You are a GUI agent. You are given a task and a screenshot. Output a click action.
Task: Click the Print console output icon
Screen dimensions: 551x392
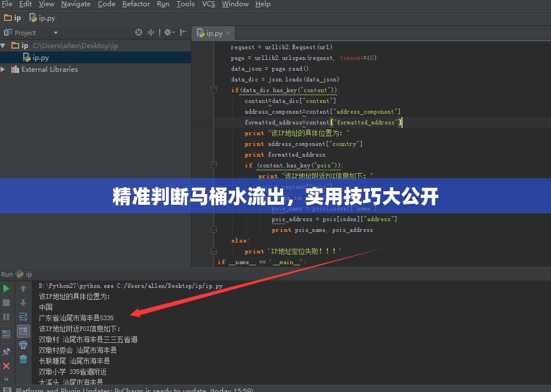click(x=23, y=345)
